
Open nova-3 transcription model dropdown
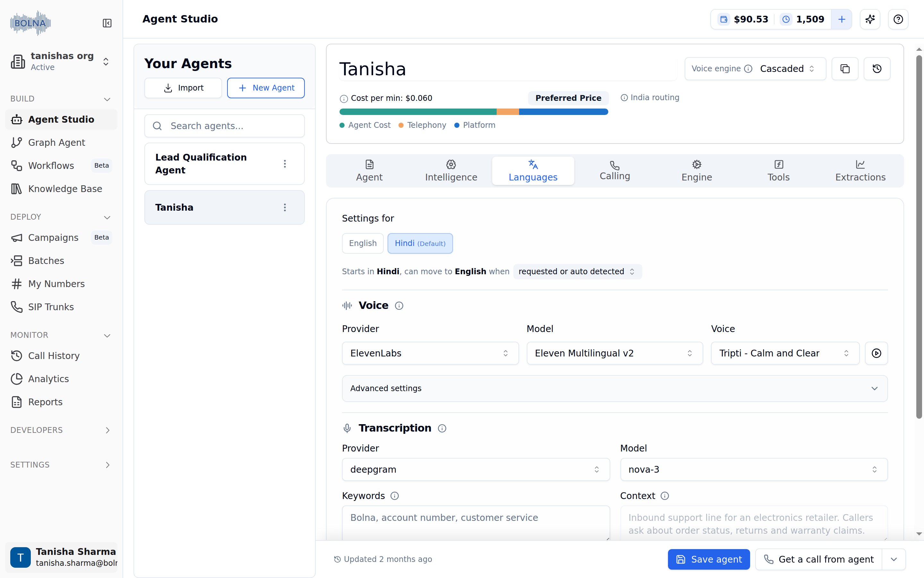pos(754,469)
